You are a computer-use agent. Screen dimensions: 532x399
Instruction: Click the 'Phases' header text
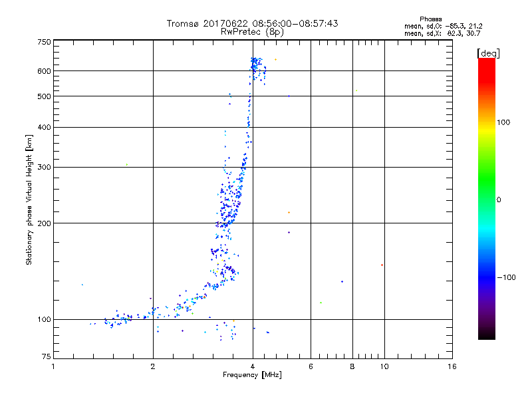point(430,19)
